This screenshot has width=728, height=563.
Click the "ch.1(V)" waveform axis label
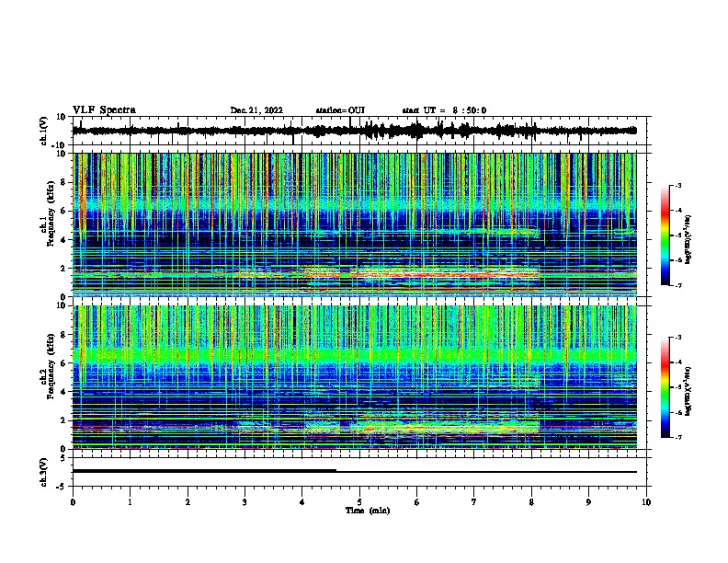[44, 131]
